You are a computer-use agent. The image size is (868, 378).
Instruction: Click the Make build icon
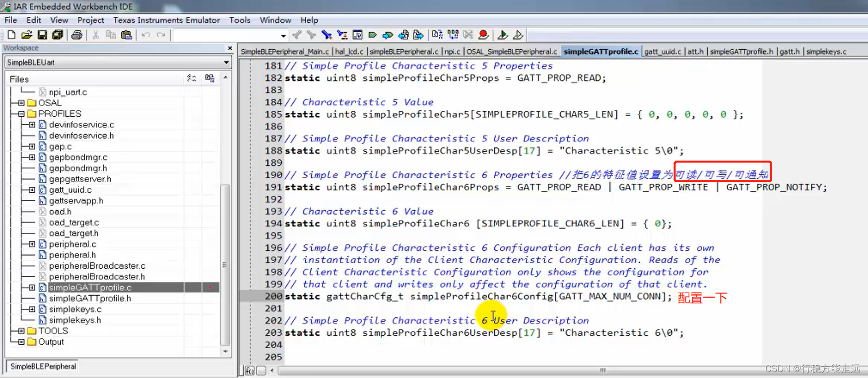coord(453,35)
